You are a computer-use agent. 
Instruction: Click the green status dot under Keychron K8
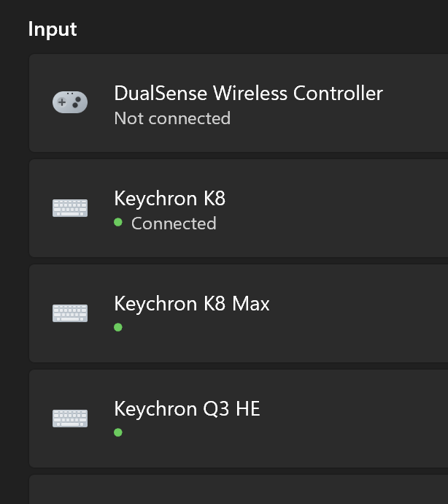118,223
